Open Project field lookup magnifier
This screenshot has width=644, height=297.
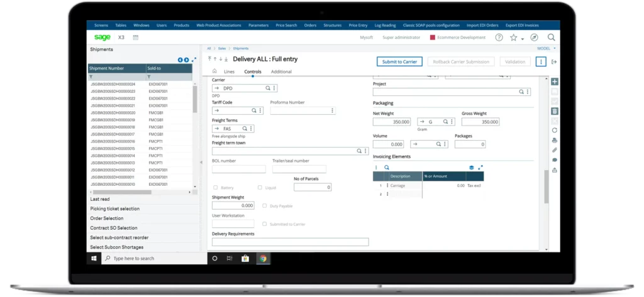(521, 92)
